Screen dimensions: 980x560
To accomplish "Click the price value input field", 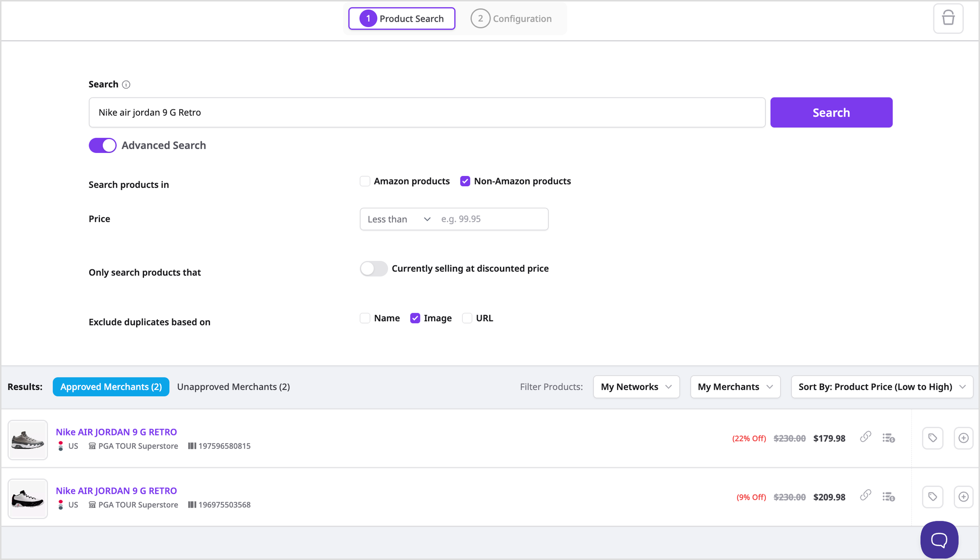I will pyautogui.click(x=490, y=219).
